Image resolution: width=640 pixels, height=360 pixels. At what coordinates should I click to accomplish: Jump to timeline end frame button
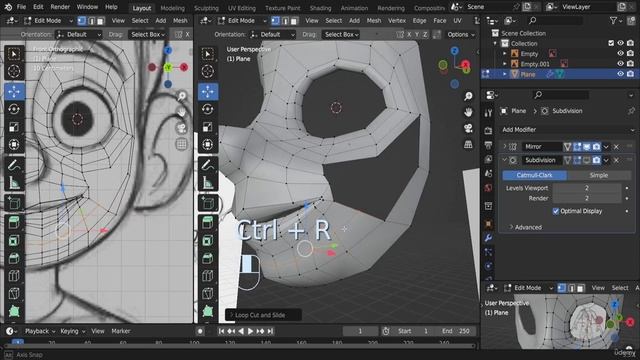[270, 331]
